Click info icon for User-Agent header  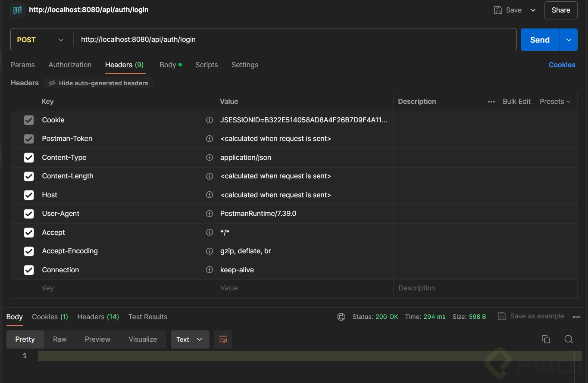(x=210, y=214)
